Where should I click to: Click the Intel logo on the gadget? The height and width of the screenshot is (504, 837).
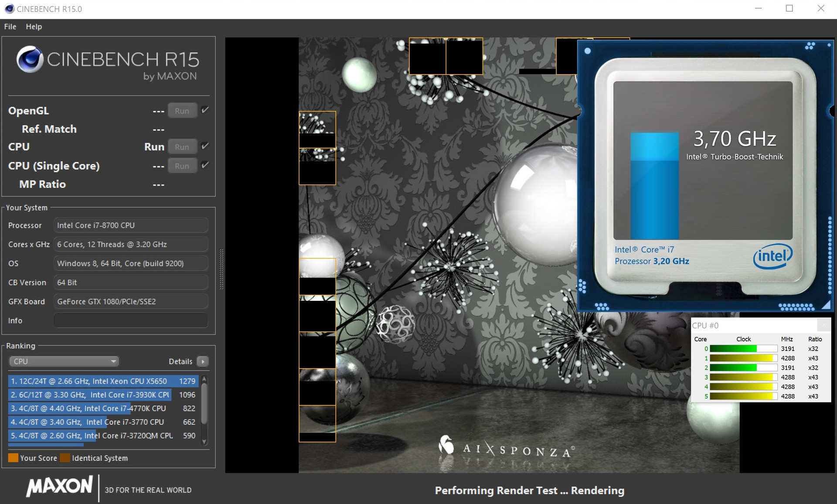[772, 256]
